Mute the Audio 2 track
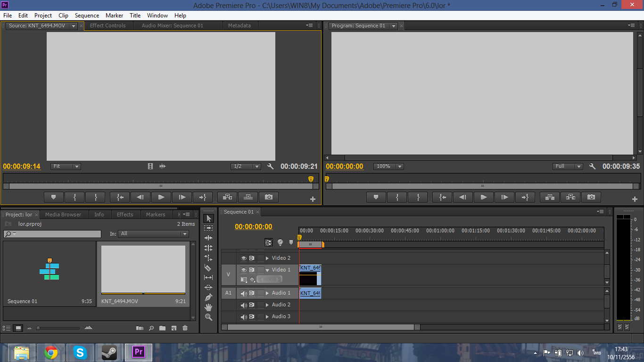644x362 pixels. [x=244, y=305]
